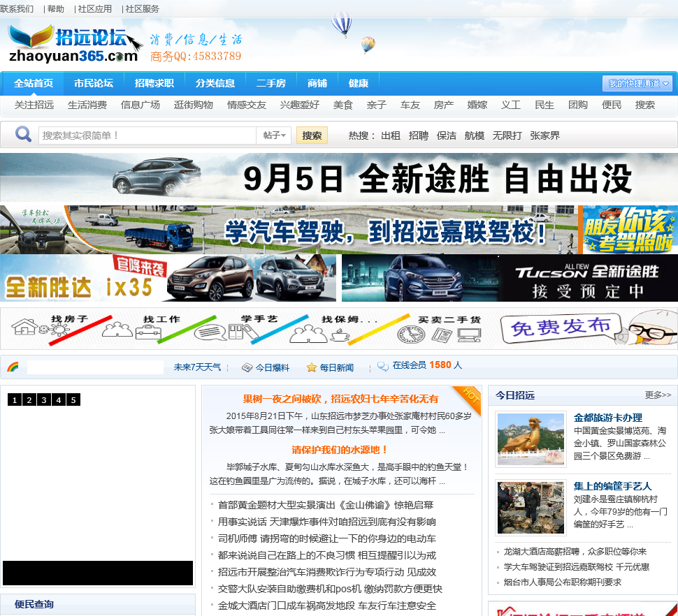The width and height of the screenshot is (678, 616).
Task: Click 更多>> in the 今日招远 panel
Action: pyautogui.click(x=658, y=395)
